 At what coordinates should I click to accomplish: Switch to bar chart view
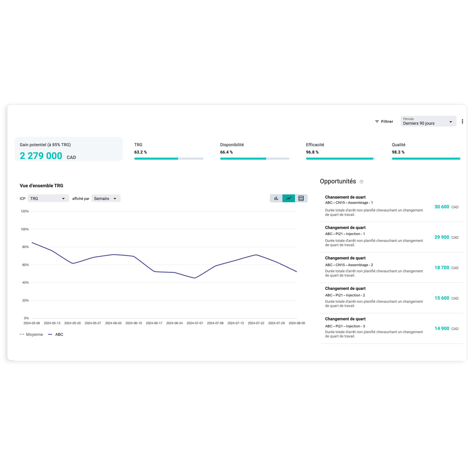[276, 198]
